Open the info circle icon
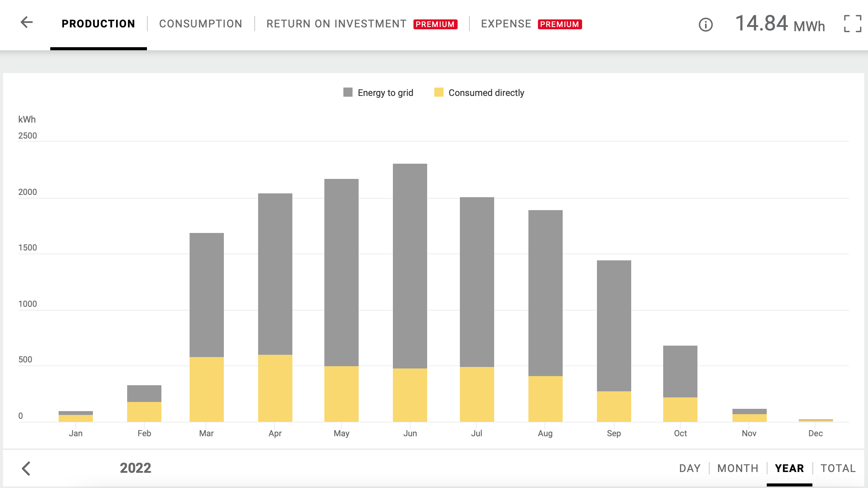Image resolution: width=868 pixels, height=488 pixels. 705,25
